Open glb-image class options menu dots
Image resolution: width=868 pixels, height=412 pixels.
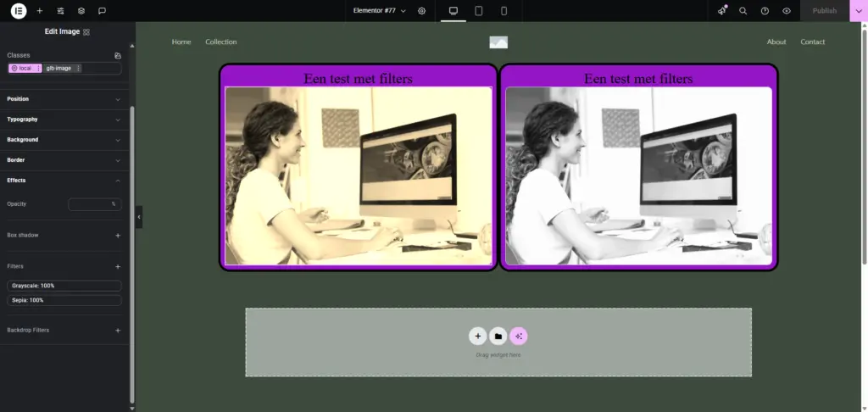click(78, 68)
